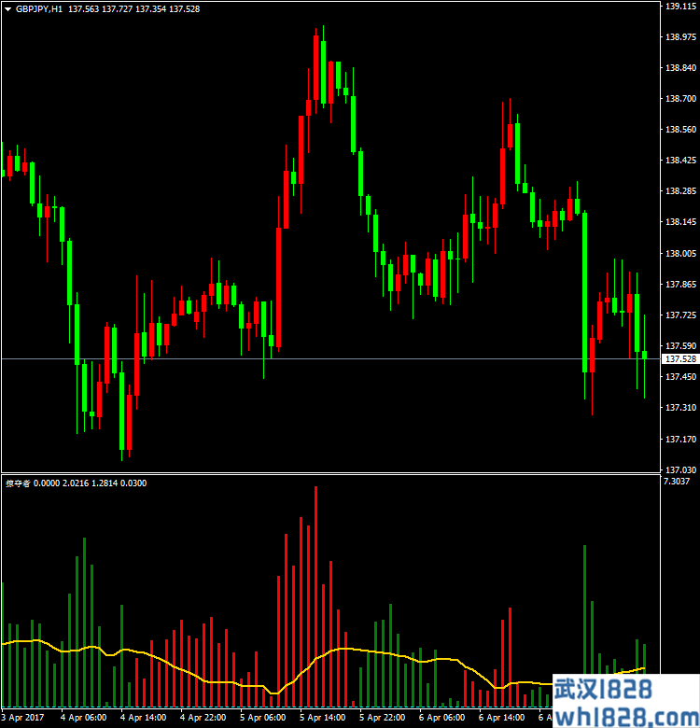Select the low value 137.354 in chart header

[x=150, y=8]
